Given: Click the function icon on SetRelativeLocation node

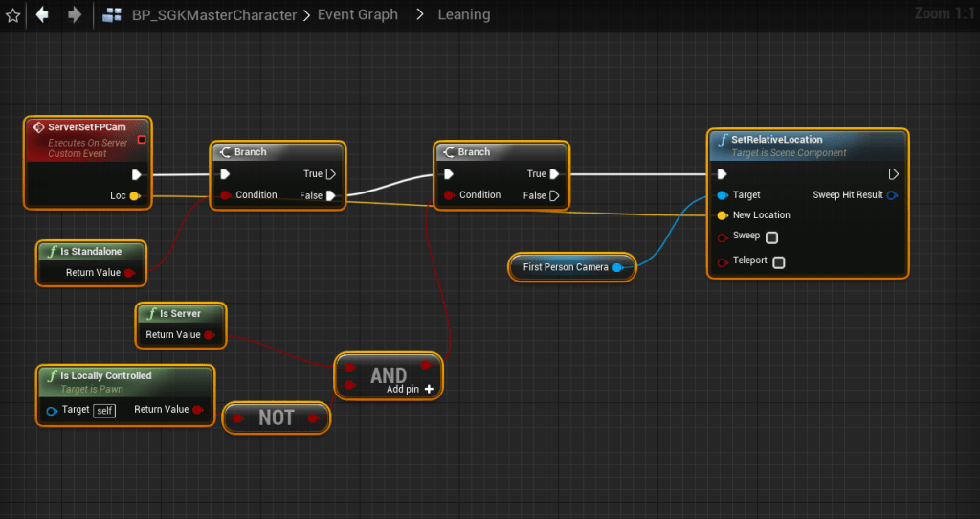Looking at the screenshot, I should point(724,140).
